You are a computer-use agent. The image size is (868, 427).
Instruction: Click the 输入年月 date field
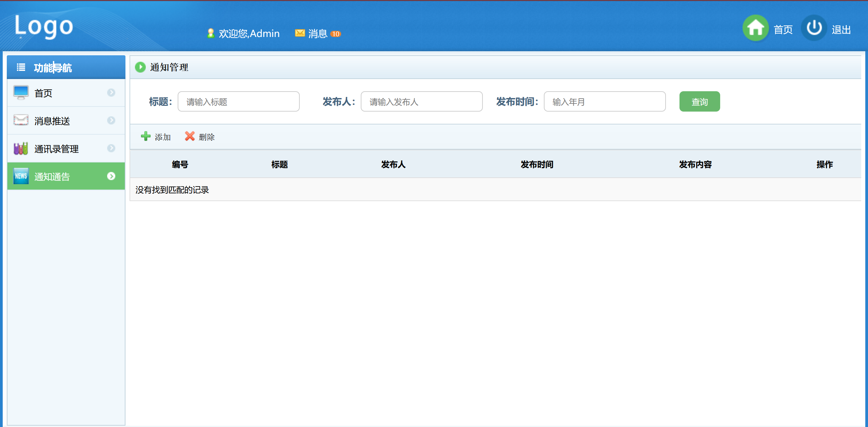pos(605,102)
